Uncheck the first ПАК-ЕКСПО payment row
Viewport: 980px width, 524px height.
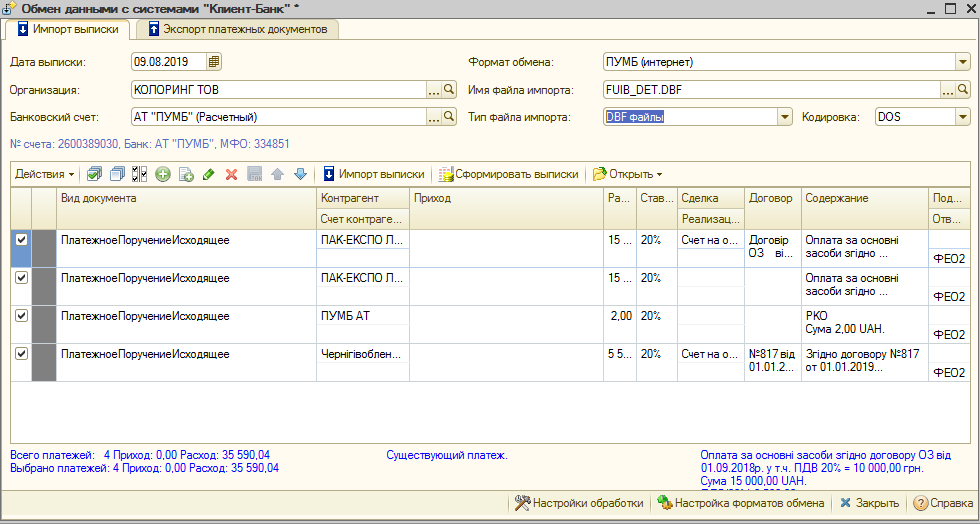pos(21,240)
